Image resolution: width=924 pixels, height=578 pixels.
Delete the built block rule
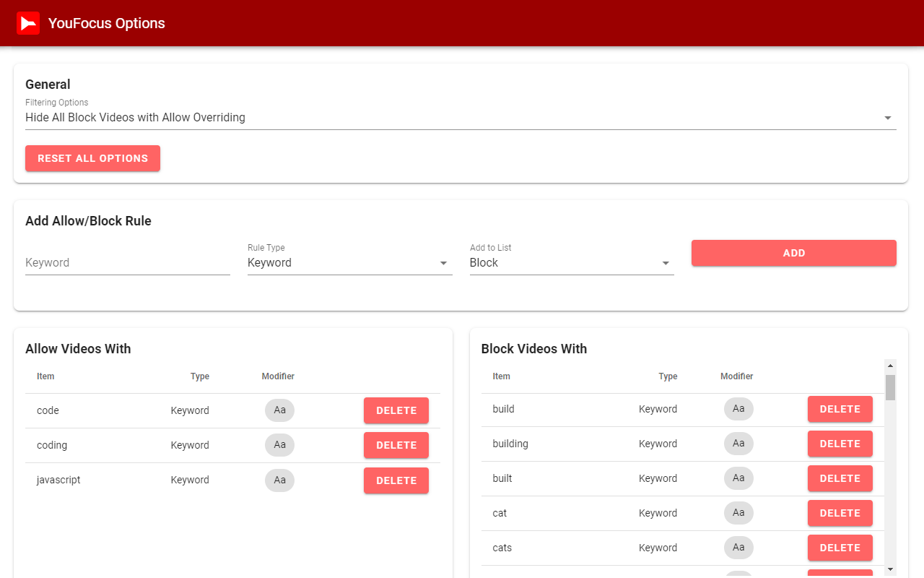coord(840,478)
